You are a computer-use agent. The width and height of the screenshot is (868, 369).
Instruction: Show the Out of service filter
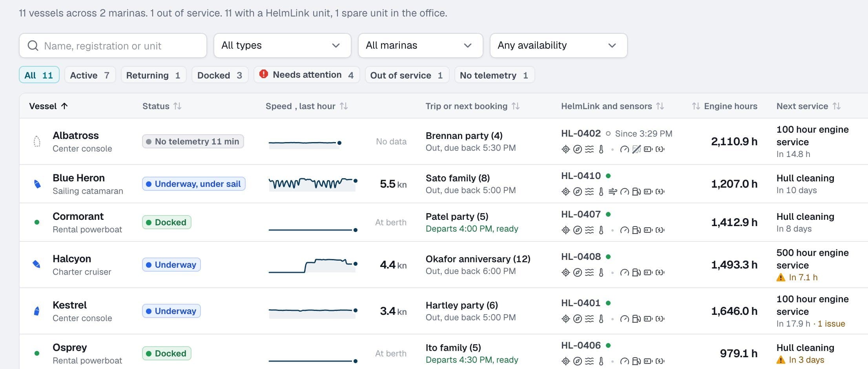pos(407,75)
